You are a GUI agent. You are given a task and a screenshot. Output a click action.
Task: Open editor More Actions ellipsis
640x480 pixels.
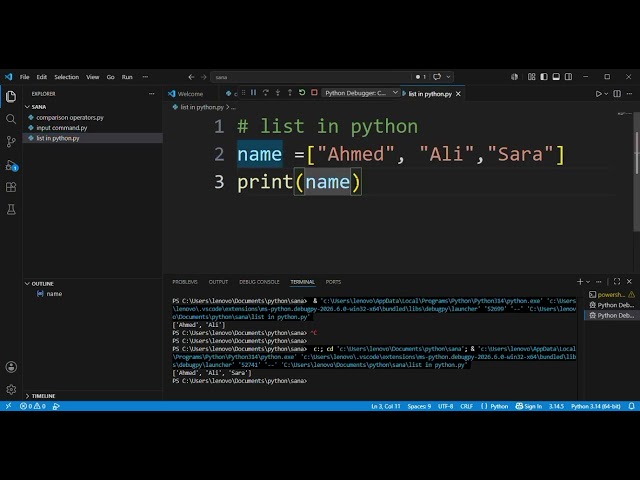tap(629, 94)
